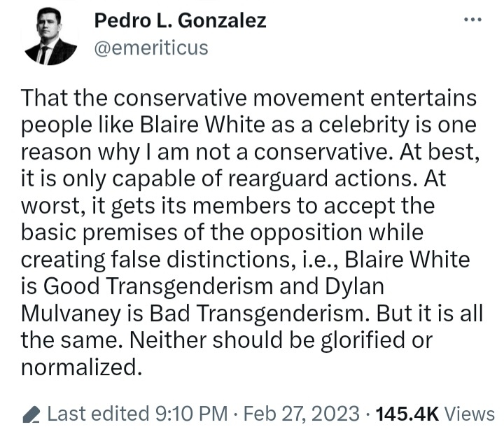The width and height of the screenshot is (504, 434).
Task: Open the three-dot more options menu
Action: click(472, 20)
